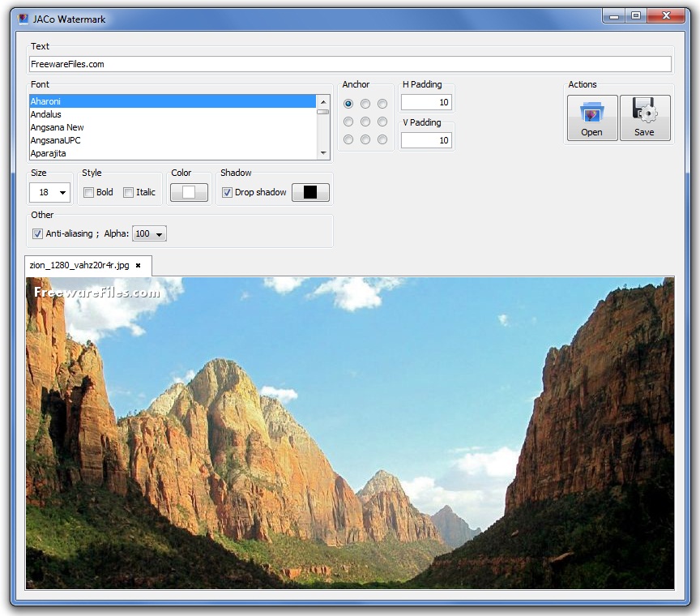Uncheck the Anti-aliasing option

[x=37, y=233]
